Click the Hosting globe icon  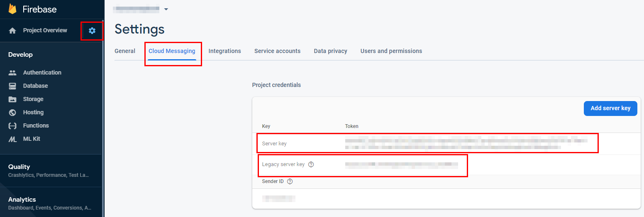tap(12, 112)
